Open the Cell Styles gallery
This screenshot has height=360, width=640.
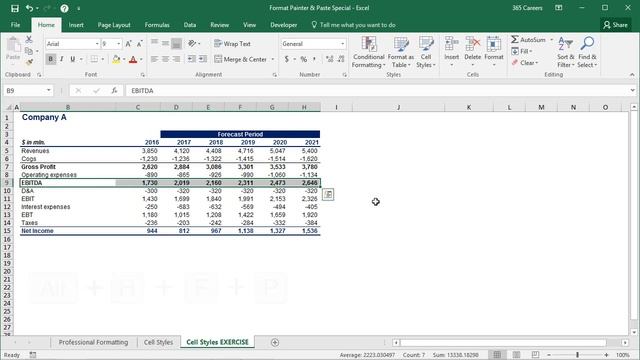click(x=426, y=52)
